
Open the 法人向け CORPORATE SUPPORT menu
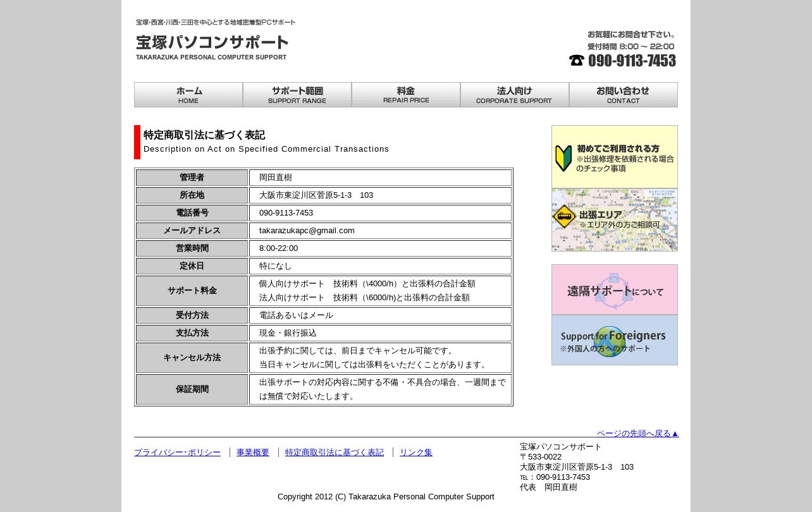tap(515, 95)
